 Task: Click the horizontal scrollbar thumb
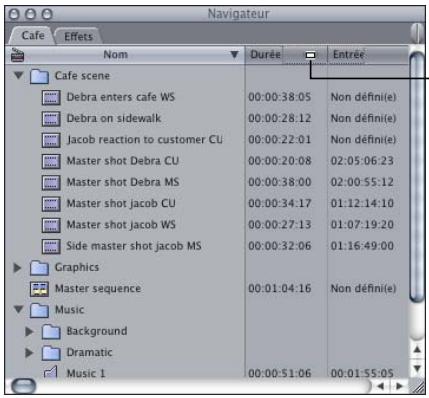click(x=23, y=386)
